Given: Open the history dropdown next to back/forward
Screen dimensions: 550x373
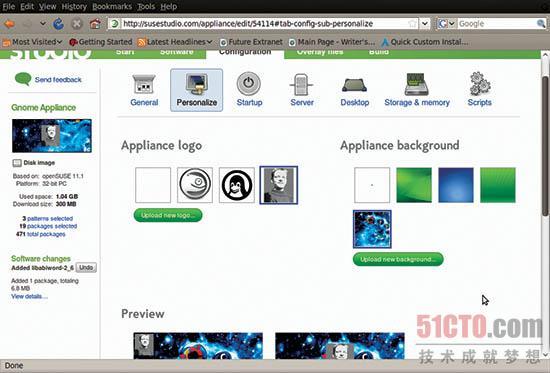Looking at the screenshot, I should [x=43, y=24].
